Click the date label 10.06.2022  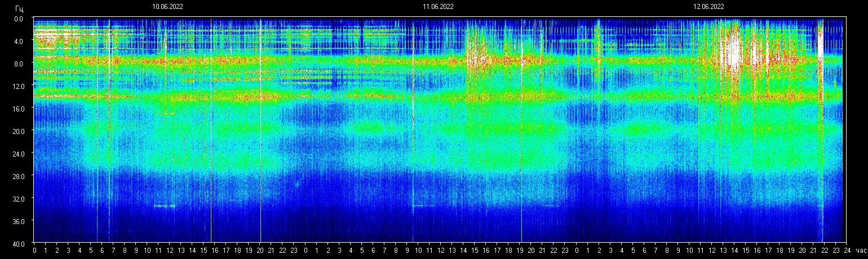click(x=167, y=7)
